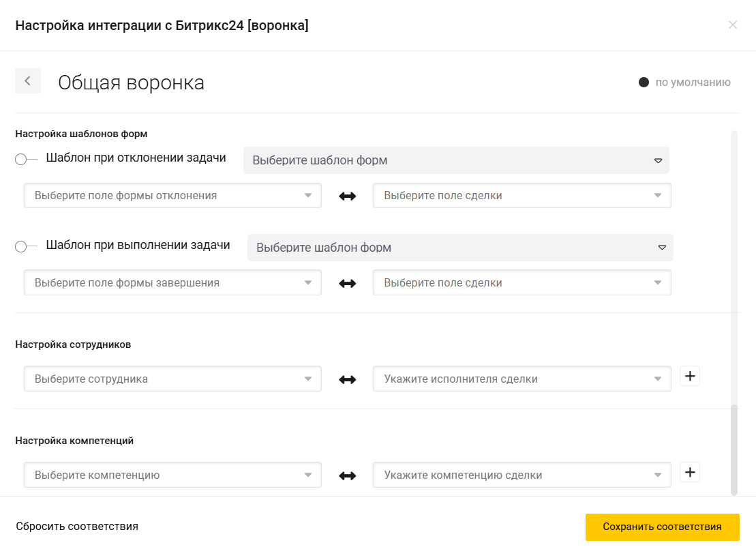Viewport: 756px width, 558px height.
Task: Add another employee mapping with plus button
Action: (689, 376)
